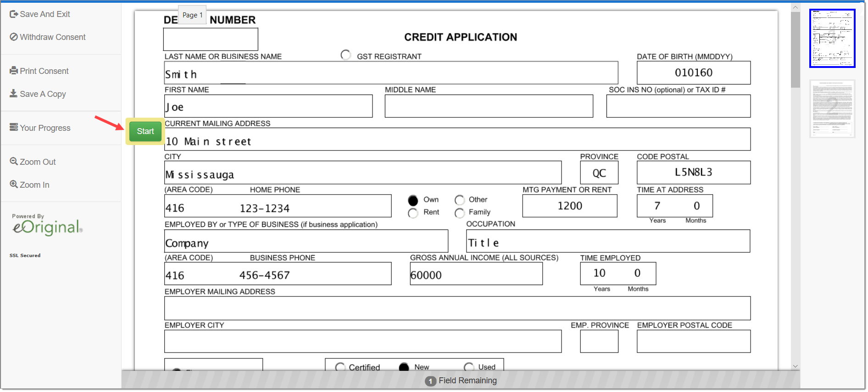Image resolution: width=868 pixels, height=392 pixels.
Task: Click the Save And Exit icon
Action: (x=14, y=14)
